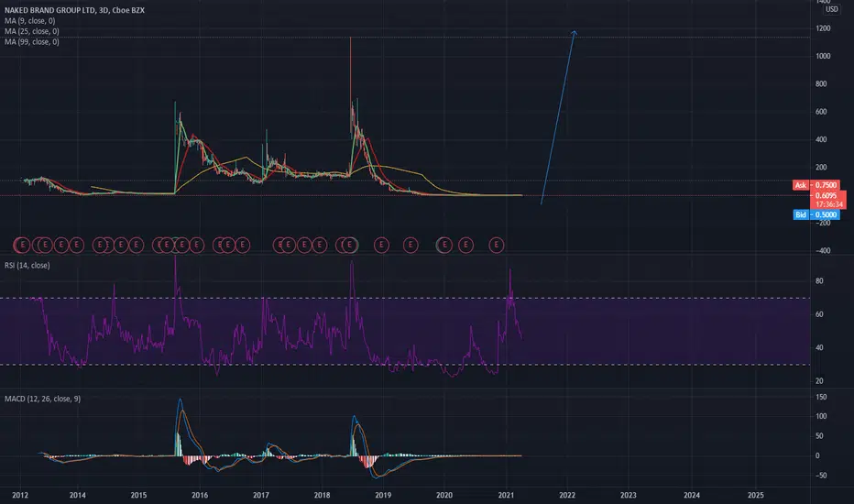Click the -400 value on the price scale
The width and height of the screenshot is (854, 504).
[821, 251]
